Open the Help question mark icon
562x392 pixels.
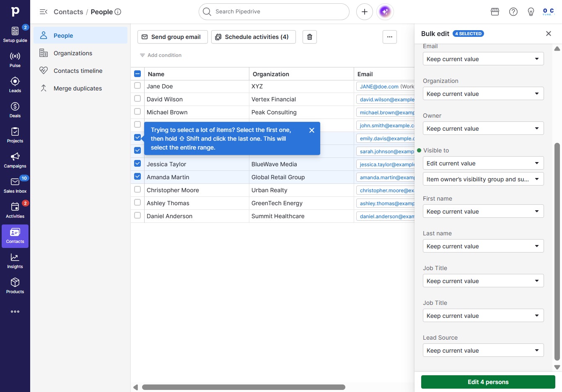513,12
